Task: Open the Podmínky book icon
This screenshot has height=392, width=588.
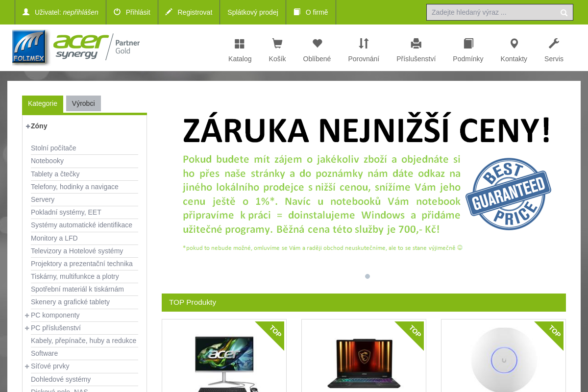Action: click(x=468, y=44)
